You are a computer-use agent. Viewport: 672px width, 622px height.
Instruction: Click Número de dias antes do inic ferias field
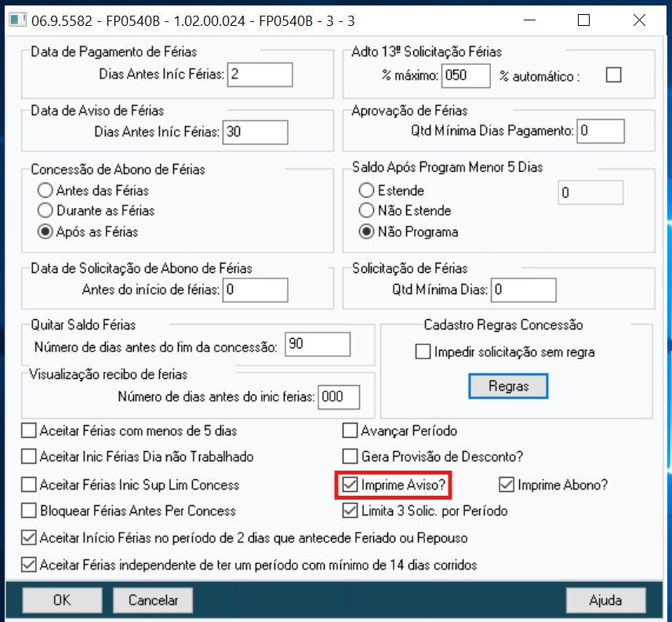coord(339,398)
